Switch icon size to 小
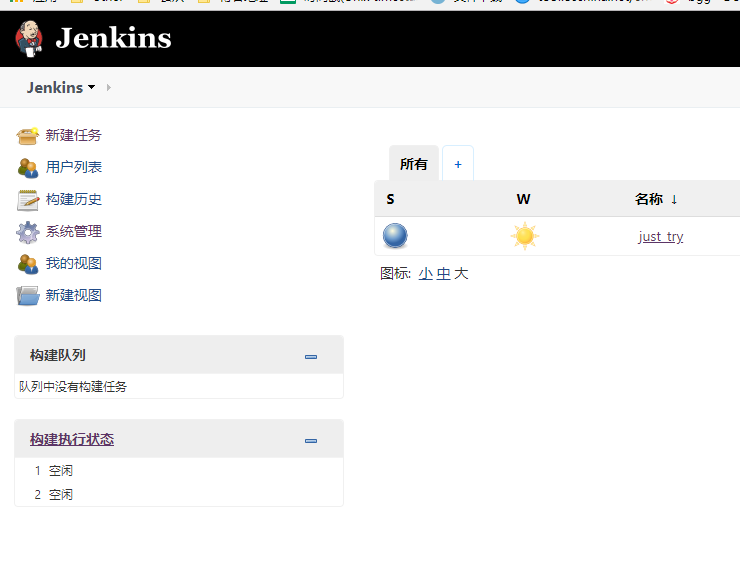740x587 pixels. point(426,274)
